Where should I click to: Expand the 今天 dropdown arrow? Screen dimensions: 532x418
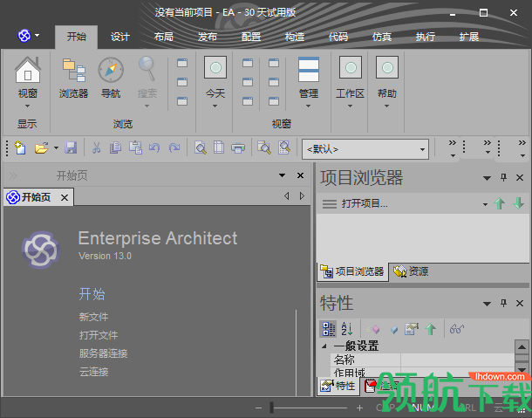click(215, 106)
